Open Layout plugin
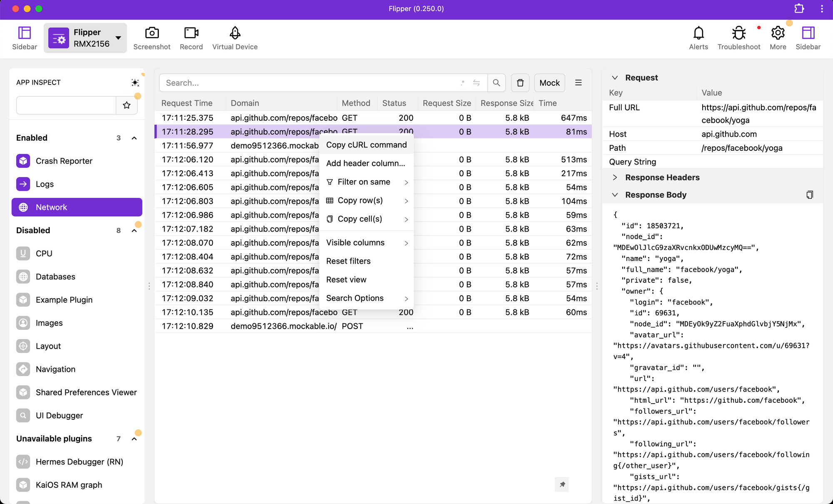 [77, 346]
